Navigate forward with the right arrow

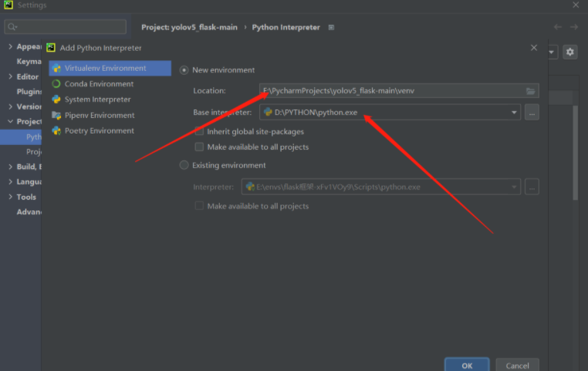574,27
